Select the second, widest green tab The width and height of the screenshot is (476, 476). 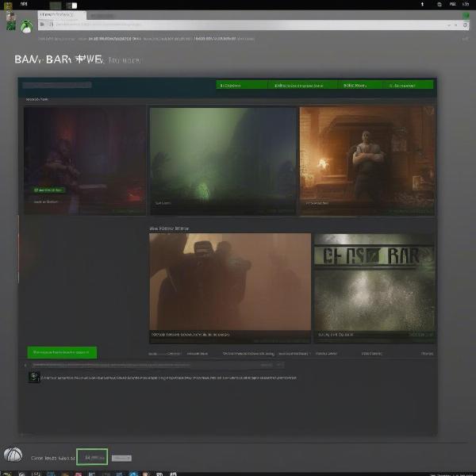click(x=303, y=85)
